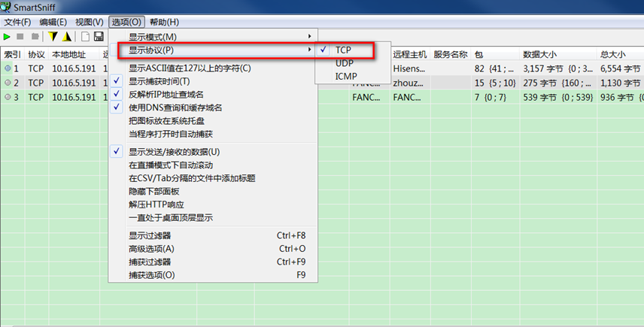Click the '82 {41 ; ...' packets cell

[495, 68]
